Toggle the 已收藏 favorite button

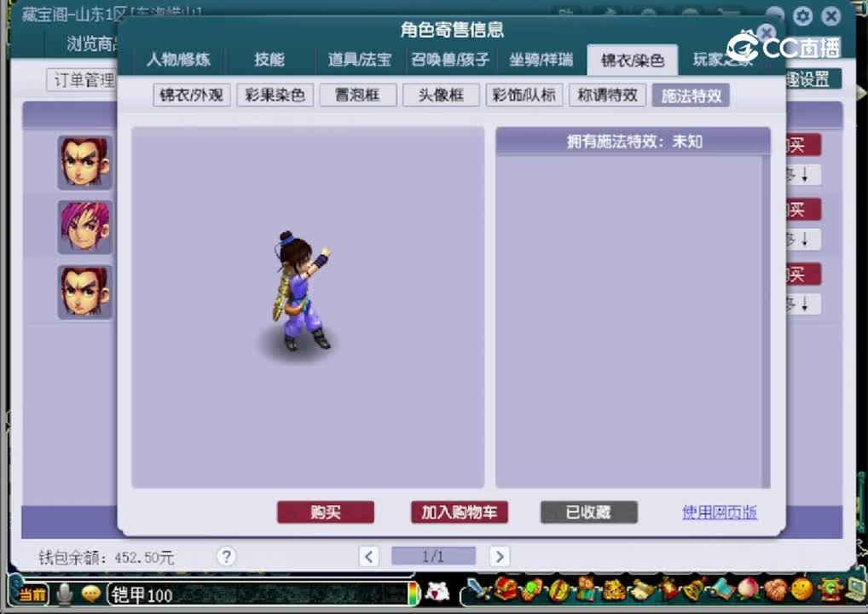(x=588, y=512)
